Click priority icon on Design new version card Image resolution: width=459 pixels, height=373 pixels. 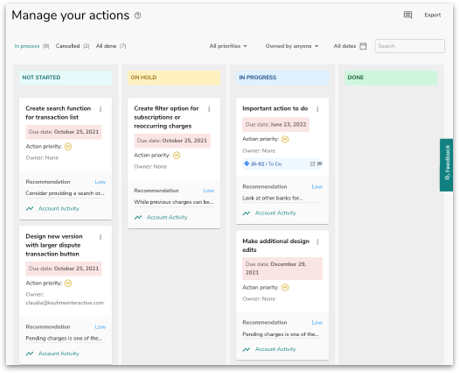tap(68, 283)
